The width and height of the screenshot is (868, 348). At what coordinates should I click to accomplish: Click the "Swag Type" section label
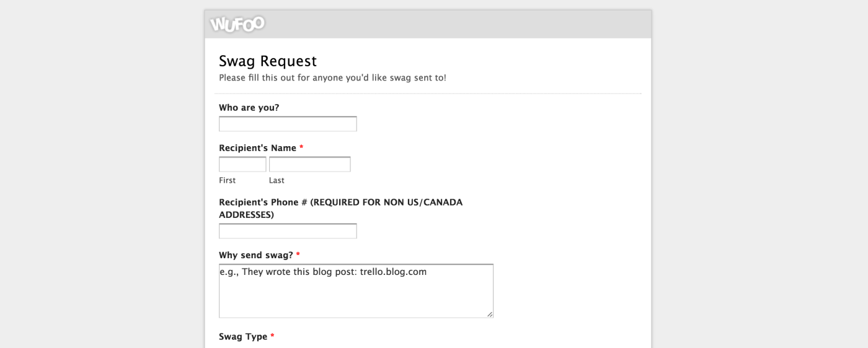(243, 337)
